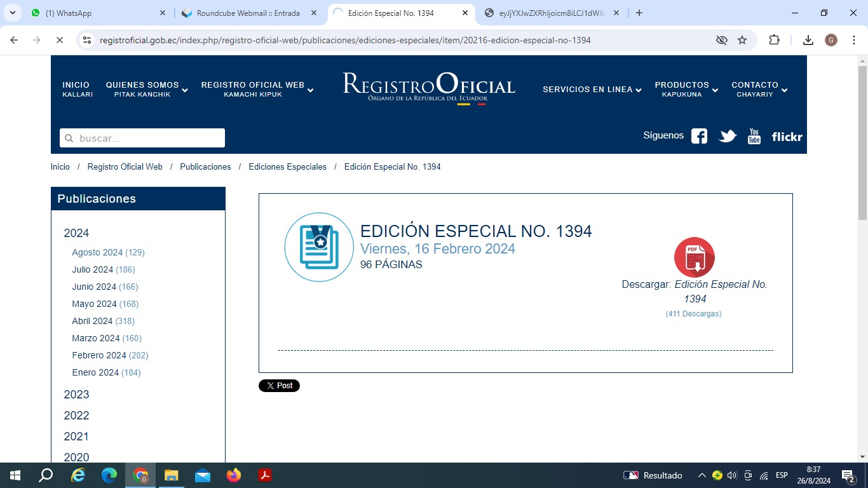Viewport: 868px width, 488px height.
Task: Bookmark this page with the star icon
Action: [742, 40]
